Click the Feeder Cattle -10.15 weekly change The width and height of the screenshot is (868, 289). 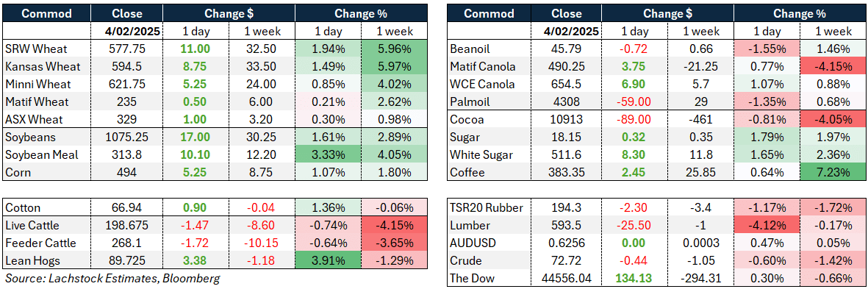pos(262,243)
